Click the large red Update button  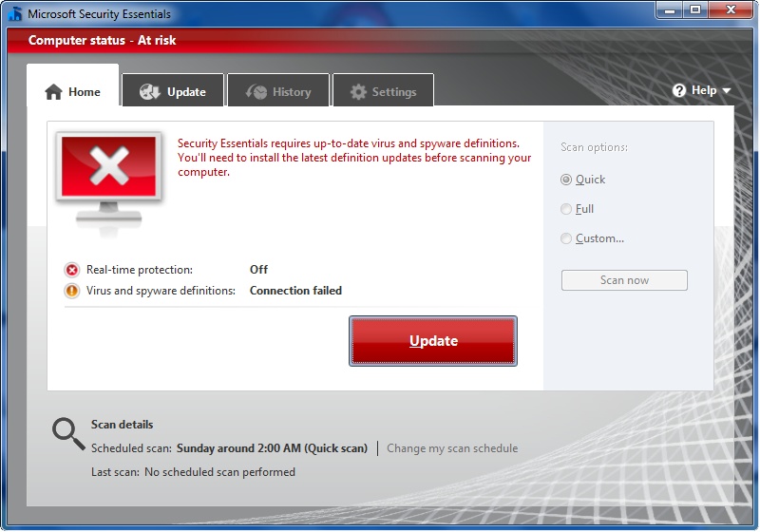click(433, 341)
